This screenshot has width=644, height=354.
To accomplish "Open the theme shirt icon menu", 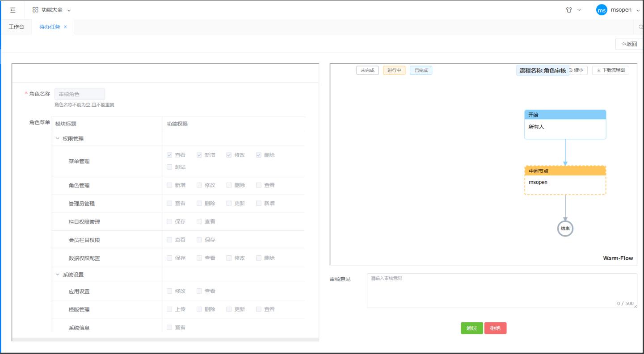I will 569,10.
